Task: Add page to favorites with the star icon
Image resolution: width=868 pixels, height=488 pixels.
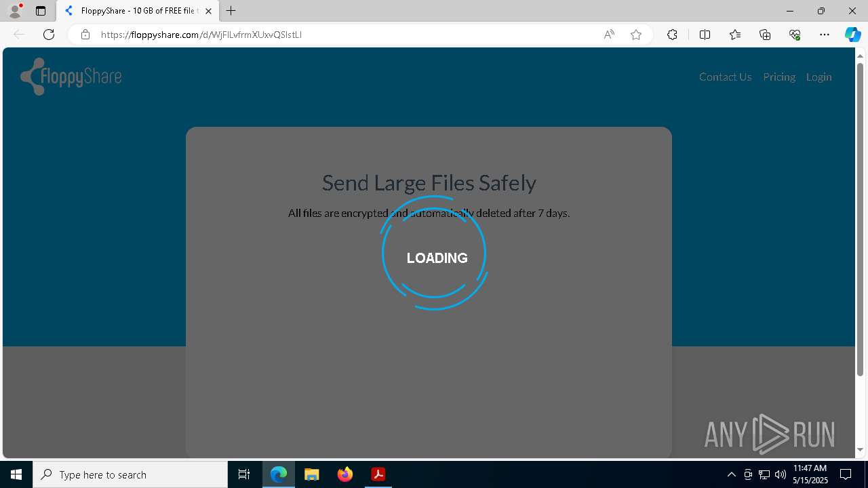Action: 636,35
